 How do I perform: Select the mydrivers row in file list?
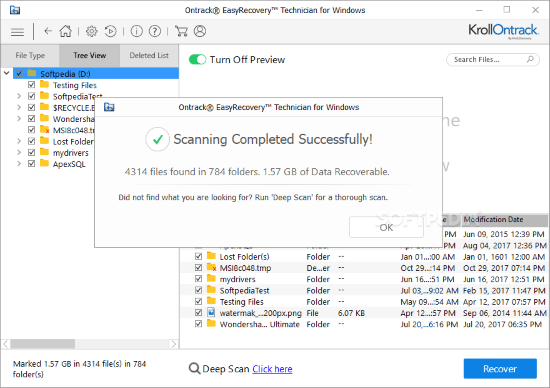pyautogui.click(x=364, y=279)
